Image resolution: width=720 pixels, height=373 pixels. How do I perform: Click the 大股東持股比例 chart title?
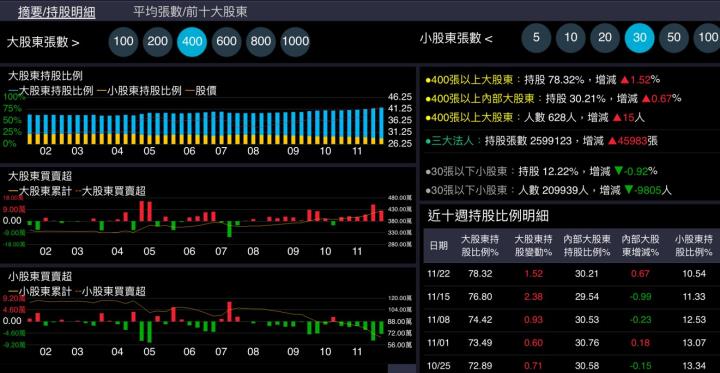45,76
